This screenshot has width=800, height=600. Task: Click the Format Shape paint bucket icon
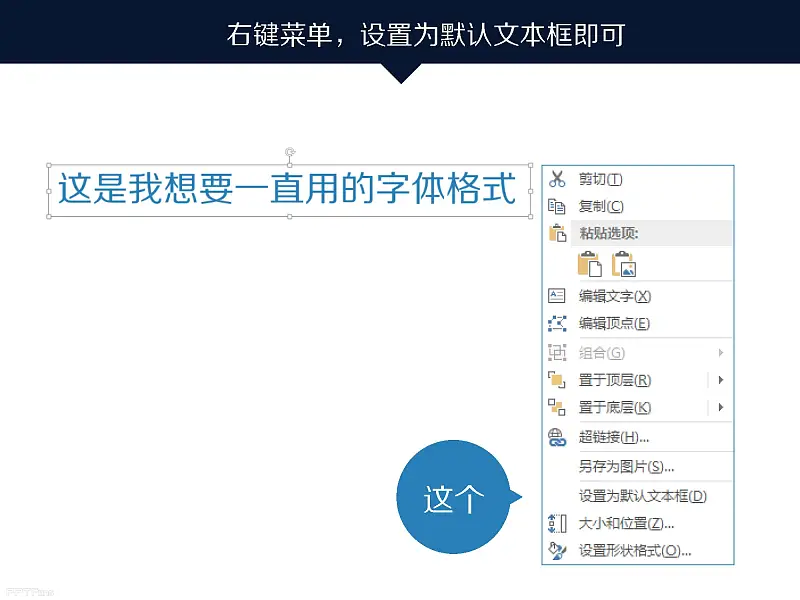tap(557, 551)
